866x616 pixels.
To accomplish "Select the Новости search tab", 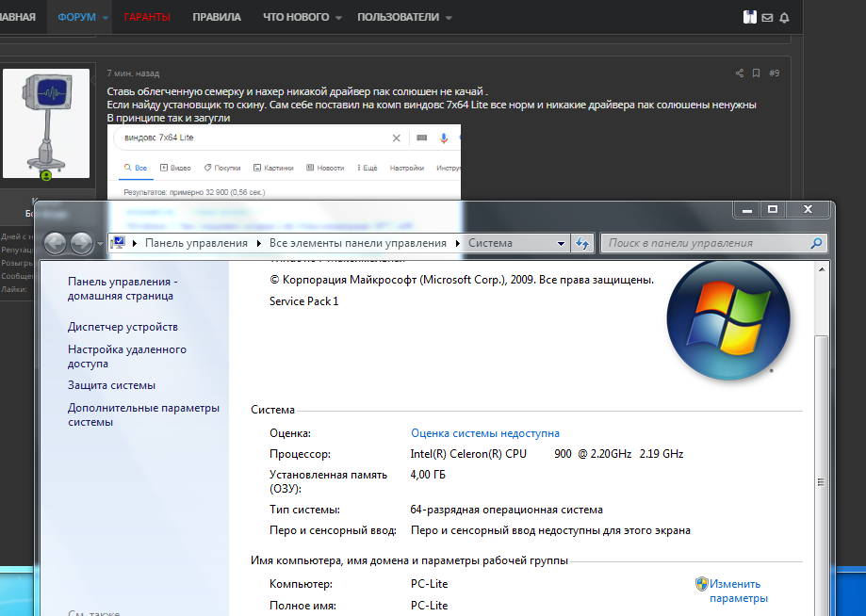I will pyautogui.click(x=325, y=168).
